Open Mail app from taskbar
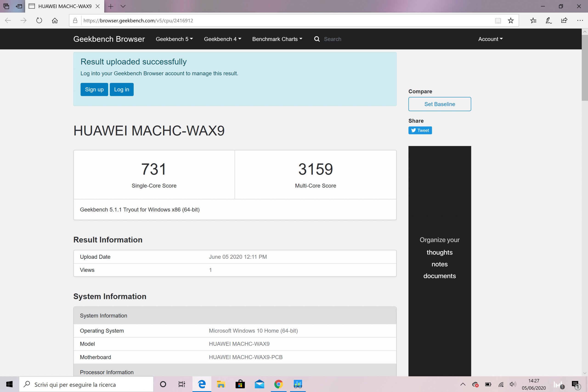This screenshot has width=588, height=392. 259,384
